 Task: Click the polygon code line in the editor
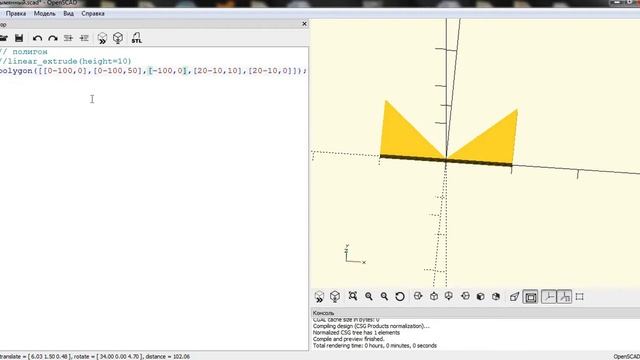(153, 71)
